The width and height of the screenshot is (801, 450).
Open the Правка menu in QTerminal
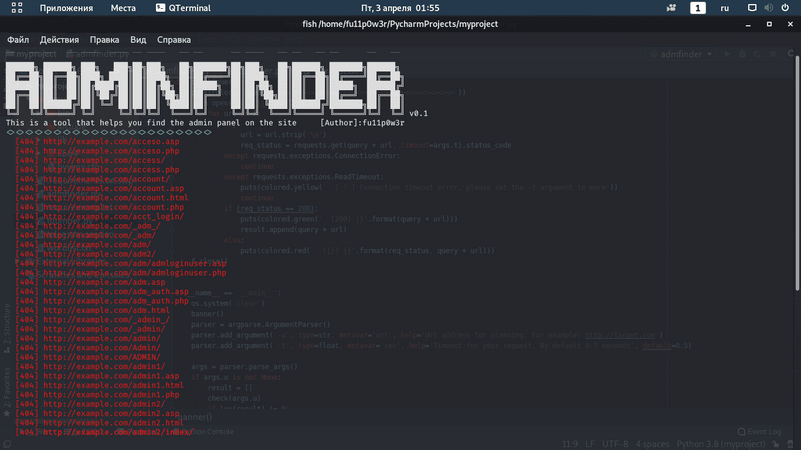(104, 40)
